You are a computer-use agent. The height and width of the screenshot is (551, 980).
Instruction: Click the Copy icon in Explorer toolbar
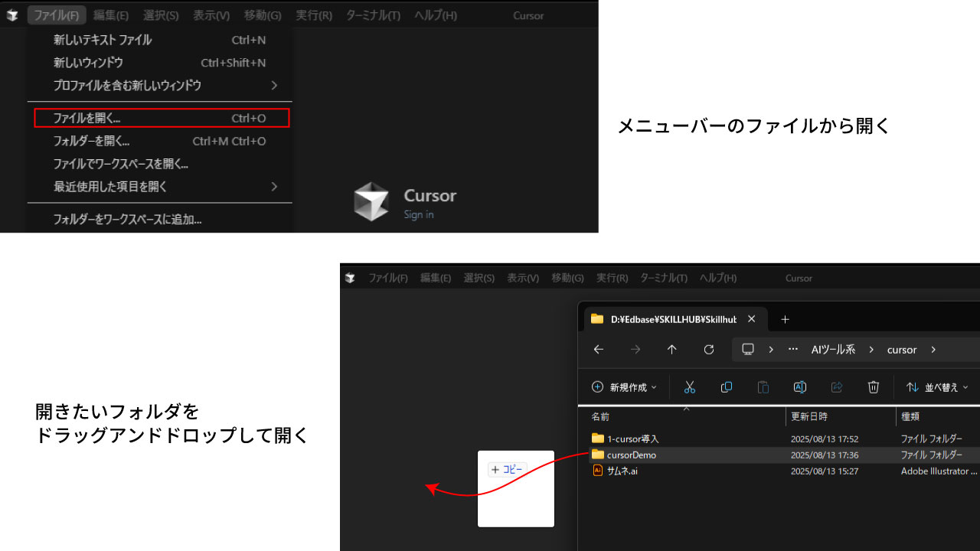tap(727, 387)
